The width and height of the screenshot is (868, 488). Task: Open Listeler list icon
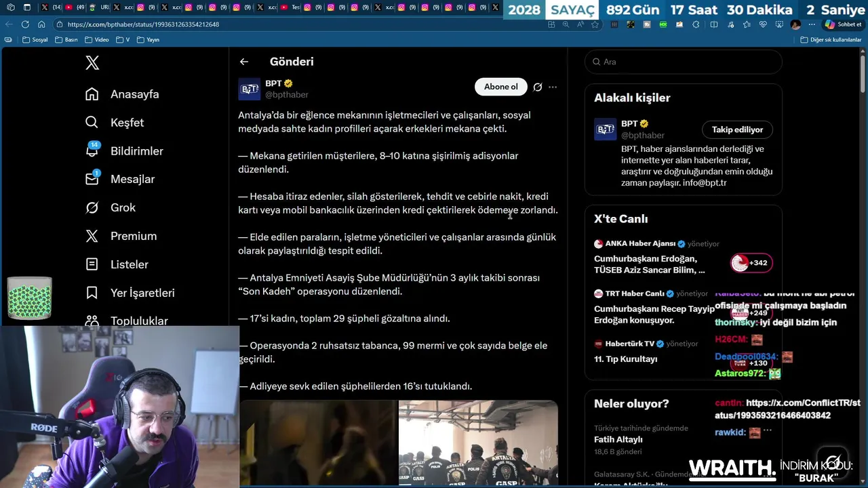92,264
